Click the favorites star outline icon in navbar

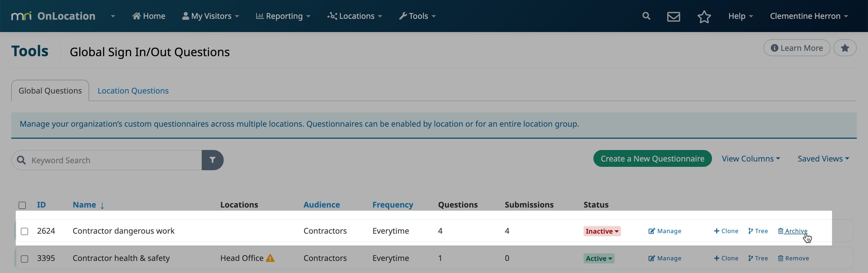point(704,17)
